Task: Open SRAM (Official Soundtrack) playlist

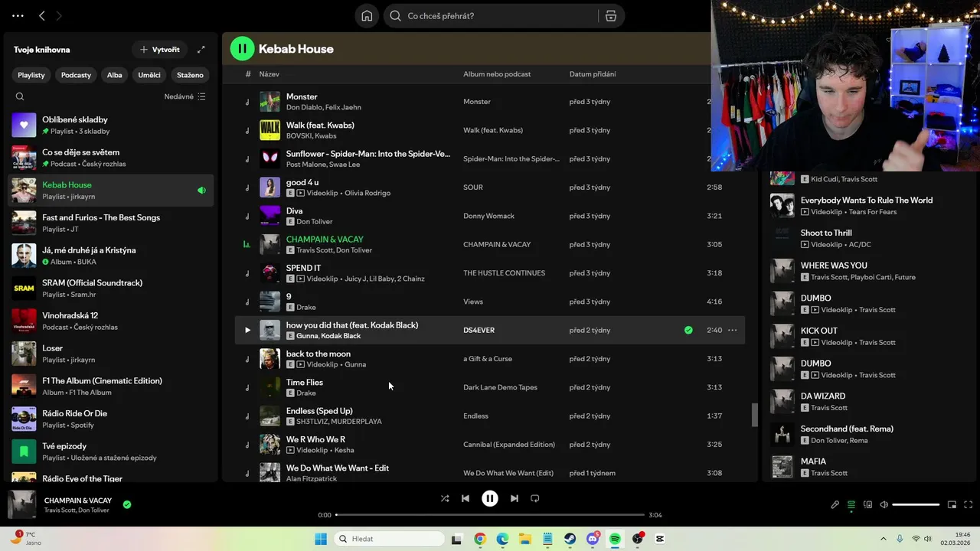Action: click(x=110, y=289)
